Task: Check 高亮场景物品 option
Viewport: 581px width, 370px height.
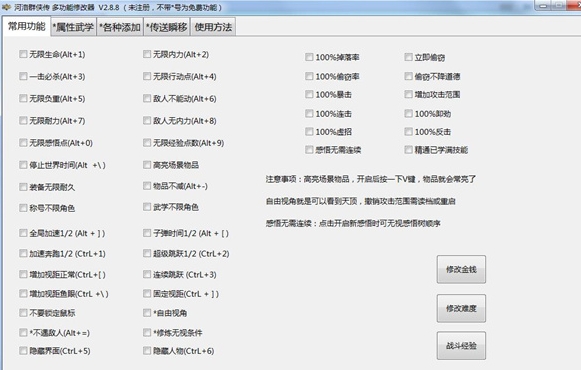Action: (147, 165)
